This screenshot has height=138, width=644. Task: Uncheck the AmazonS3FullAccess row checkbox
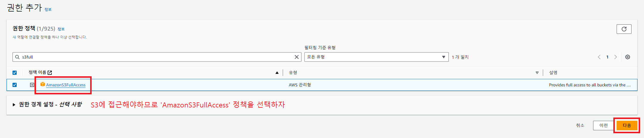pos(15,85)
